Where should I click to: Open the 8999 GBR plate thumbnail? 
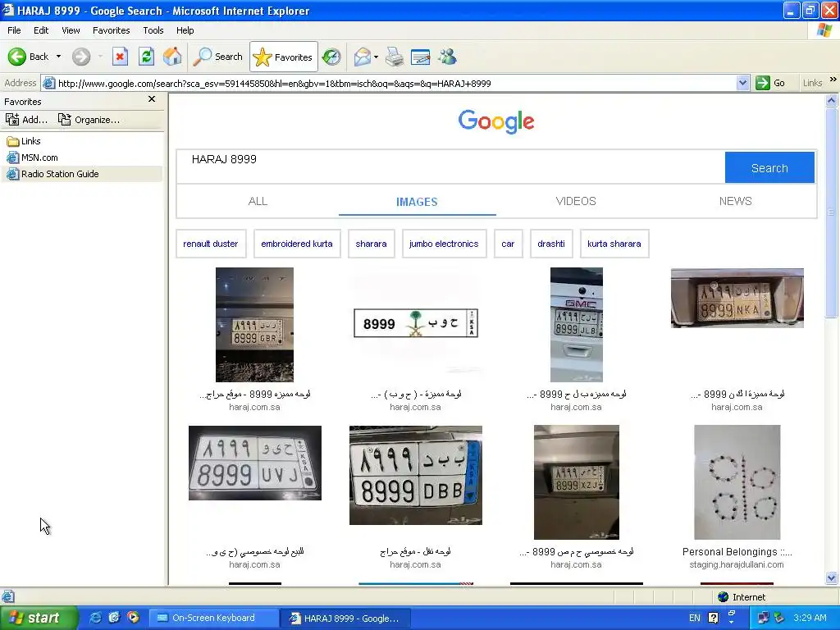tap(254, 325)
